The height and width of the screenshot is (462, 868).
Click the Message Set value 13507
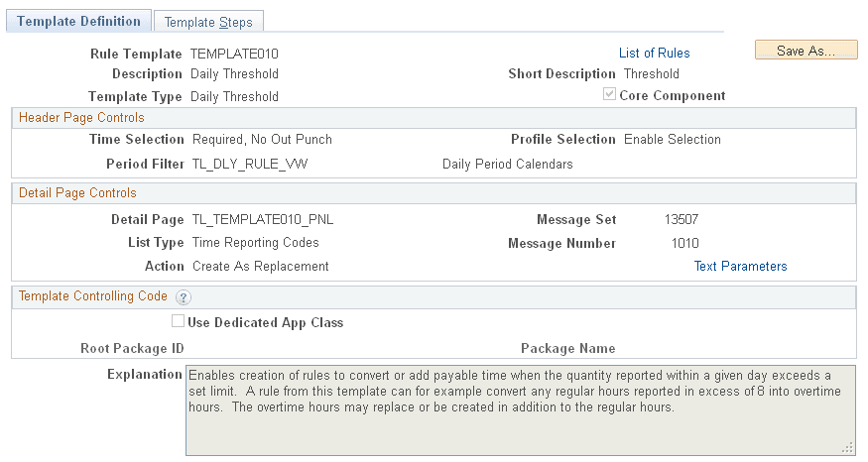(x=682, y=220)
